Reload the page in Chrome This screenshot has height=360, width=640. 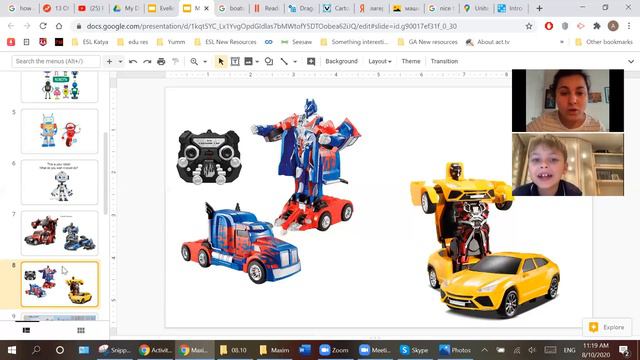pyautogui.click(x=43, y=26)
